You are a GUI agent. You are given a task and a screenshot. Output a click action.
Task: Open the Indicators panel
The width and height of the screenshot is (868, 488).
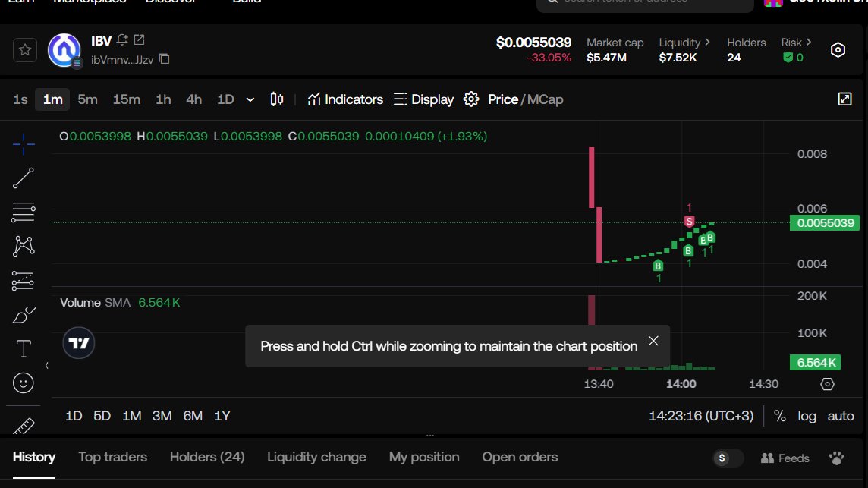click(x=345, y=99)
